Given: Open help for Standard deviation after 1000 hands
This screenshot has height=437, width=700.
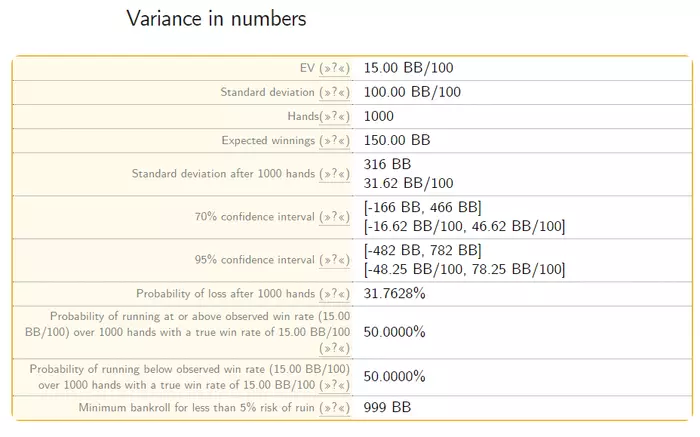Looking at the screenshot, I should pos(334,174).
